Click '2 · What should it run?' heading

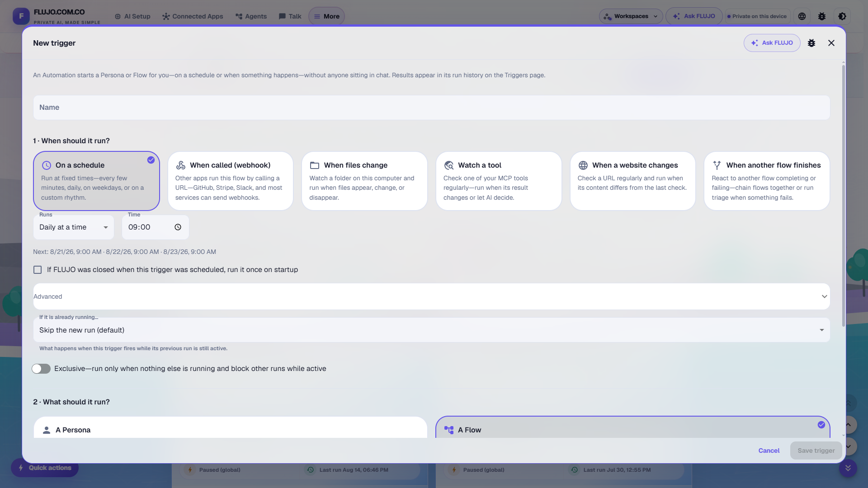pos(71,402)
